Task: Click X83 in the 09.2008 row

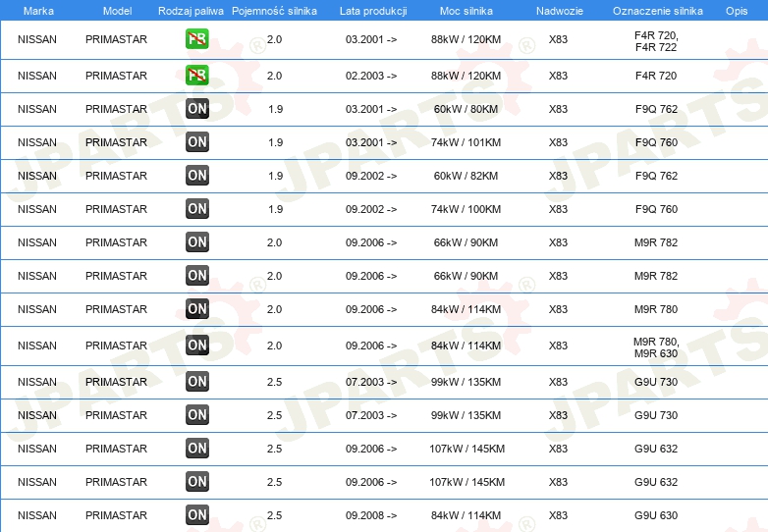Action: pyautogui.click(x=558, y=515)
